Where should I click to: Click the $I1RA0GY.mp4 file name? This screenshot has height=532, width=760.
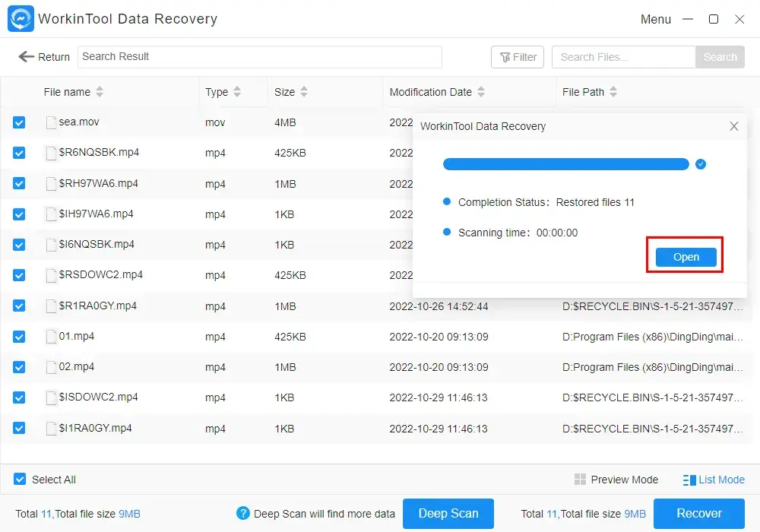click(x=96, y=429)
